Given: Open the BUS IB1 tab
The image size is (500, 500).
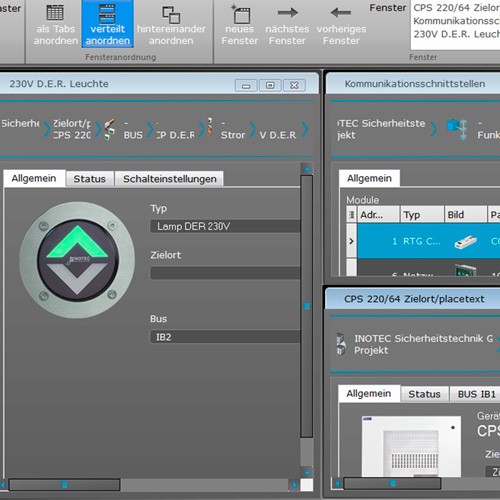Looking at the screenshot, I should click(x=476, y=394).
